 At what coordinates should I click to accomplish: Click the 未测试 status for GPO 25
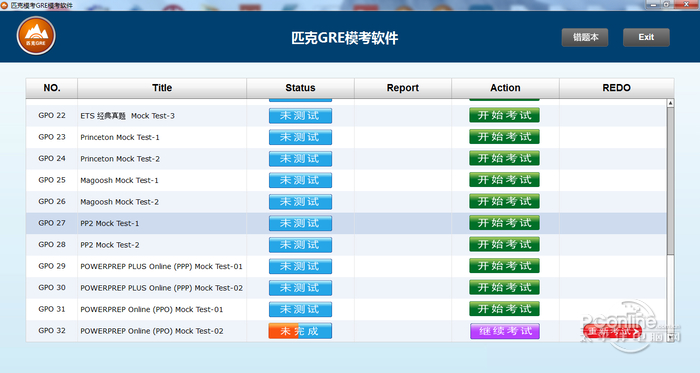[300, 180]
